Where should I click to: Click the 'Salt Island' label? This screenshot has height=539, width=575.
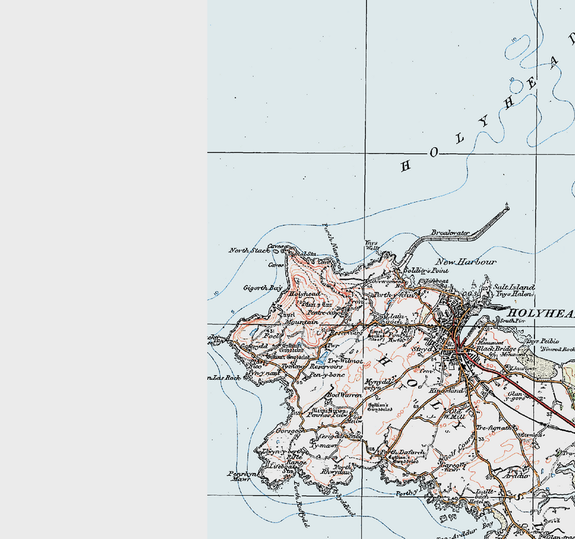pos(514,287)
